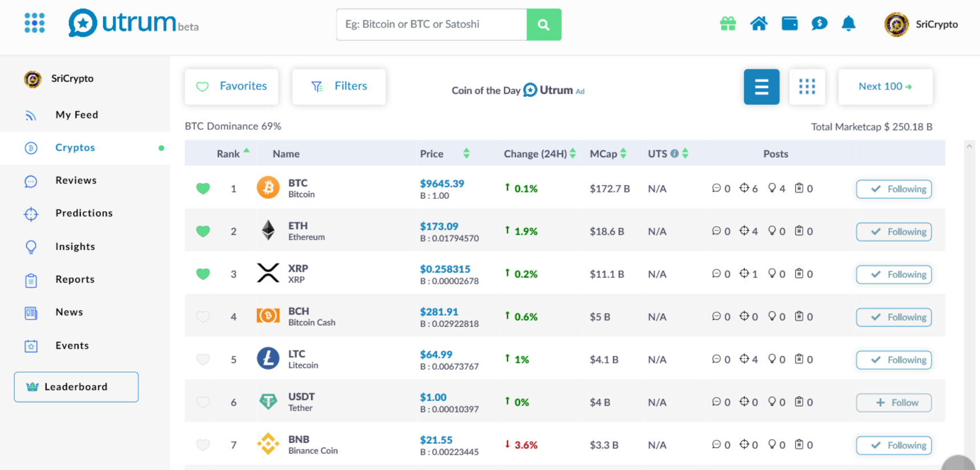Viewport: 980px width, 470px height.
Task: Toggle Following for ETH
Action: 893,232
